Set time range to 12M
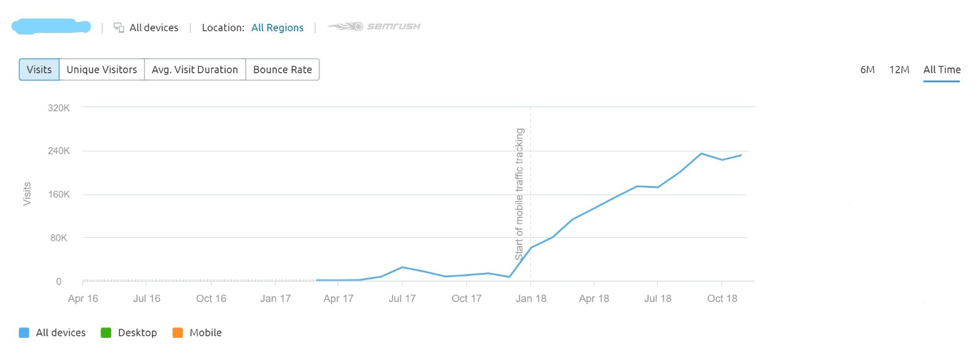 point(899,70)
